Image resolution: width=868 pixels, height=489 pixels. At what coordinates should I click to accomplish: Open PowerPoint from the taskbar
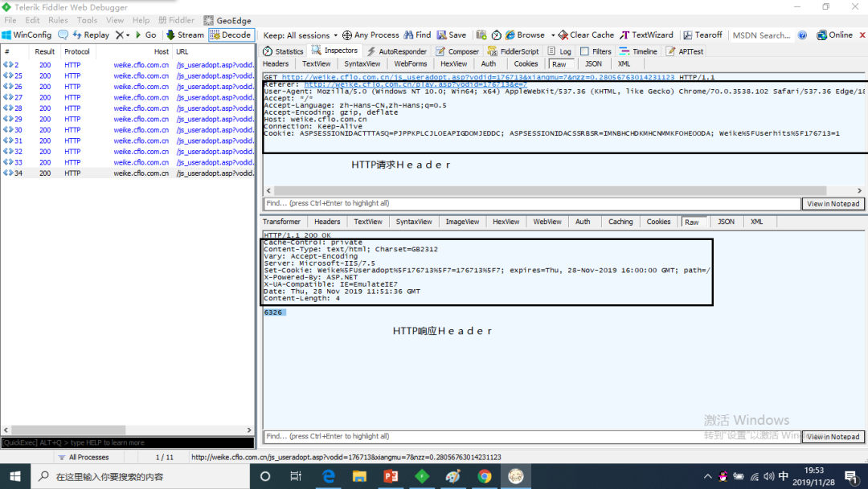coord(391,476)
